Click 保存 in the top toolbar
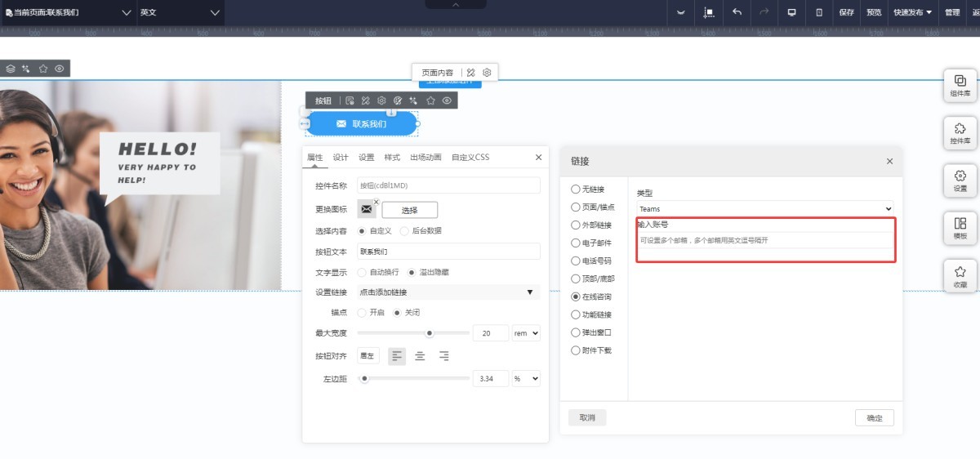980x459 pixels. tap(846, 12)
